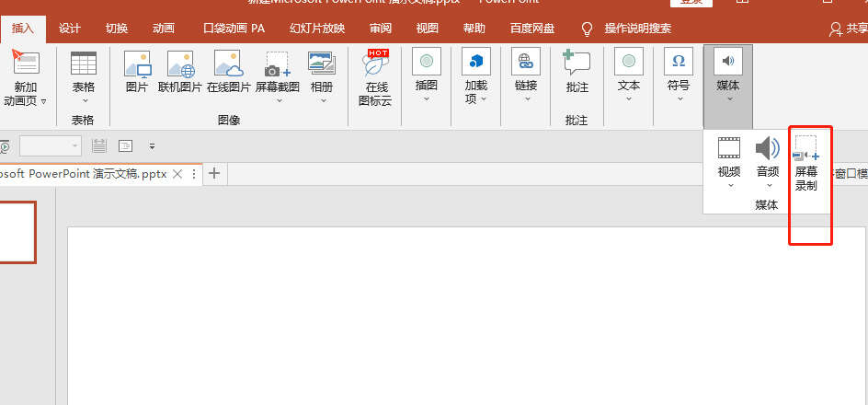This screenshot has height=405, width=868.
Task: Expand dropdown arrow under 表格
Action: 85,101
